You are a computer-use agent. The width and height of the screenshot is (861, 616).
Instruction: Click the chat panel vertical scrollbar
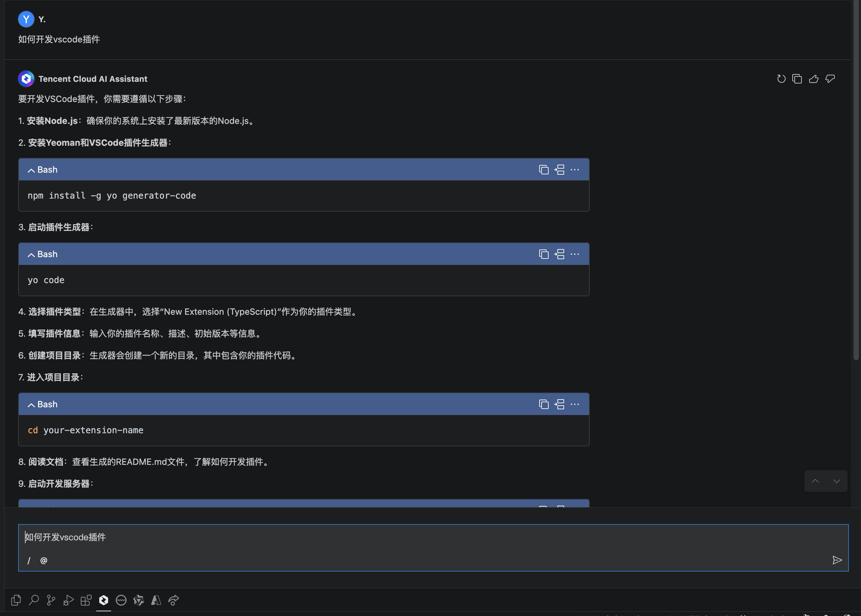click(x=856, y=180)
